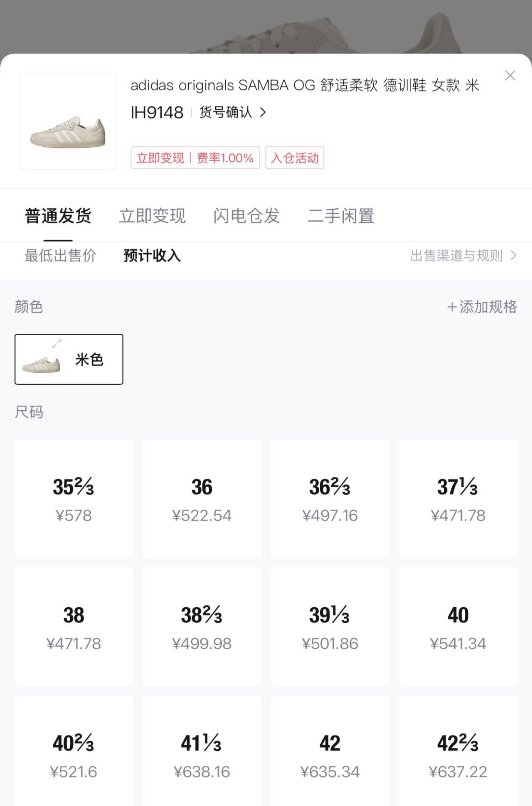Close the sell panel with X icon
The image size is (532, 806).
pos(510,76)
